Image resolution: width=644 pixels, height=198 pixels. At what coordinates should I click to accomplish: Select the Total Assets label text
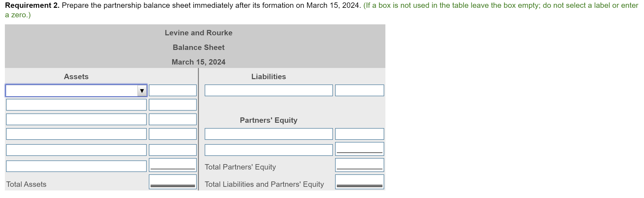[26, 184]
